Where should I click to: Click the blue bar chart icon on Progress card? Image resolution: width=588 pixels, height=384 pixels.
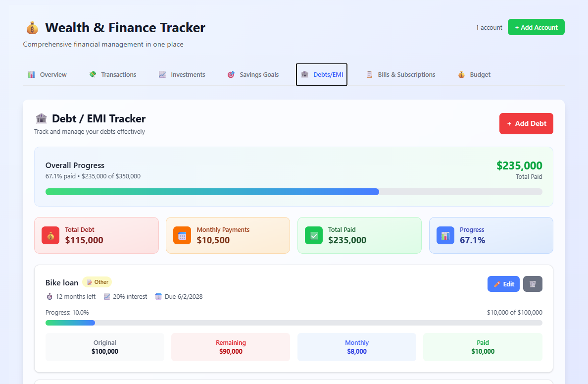pos(444,235)
